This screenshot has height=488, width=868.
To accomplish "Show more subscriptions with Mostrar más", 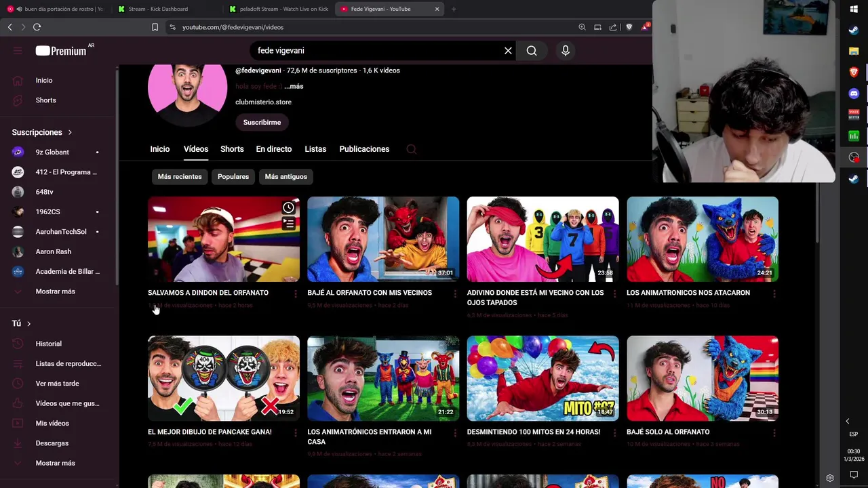I will [x=56, y=291].
